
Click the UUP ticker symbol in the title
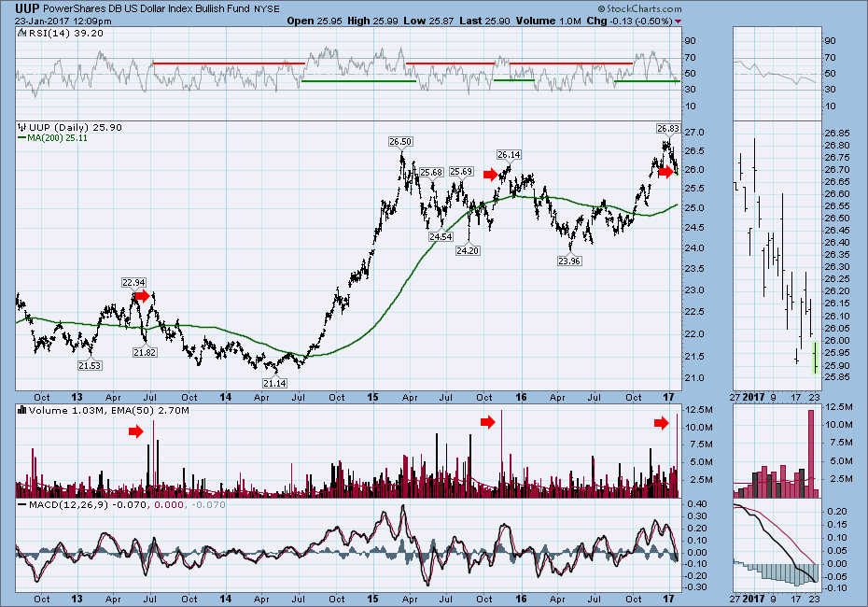coord(26,8)
